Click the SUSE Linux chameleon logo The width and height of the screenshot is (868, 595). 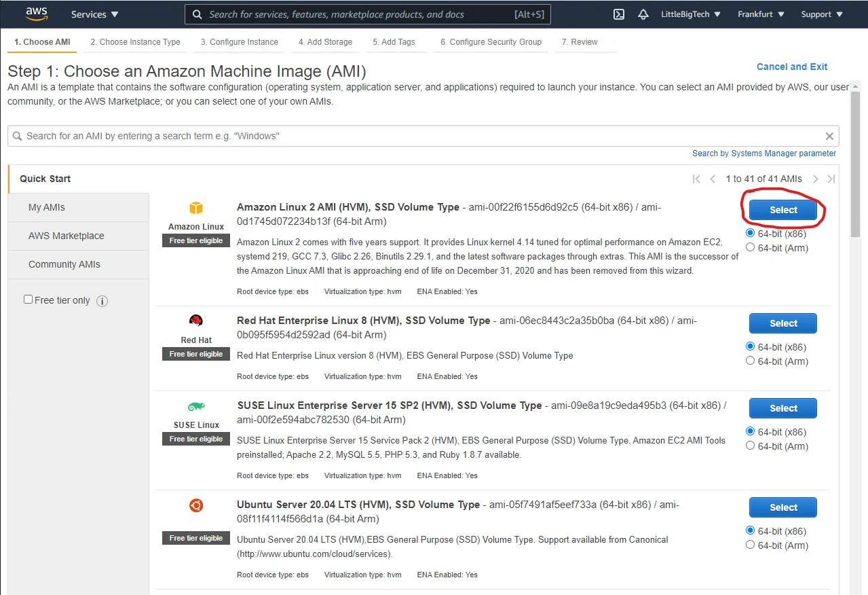[x=196, y=407]
